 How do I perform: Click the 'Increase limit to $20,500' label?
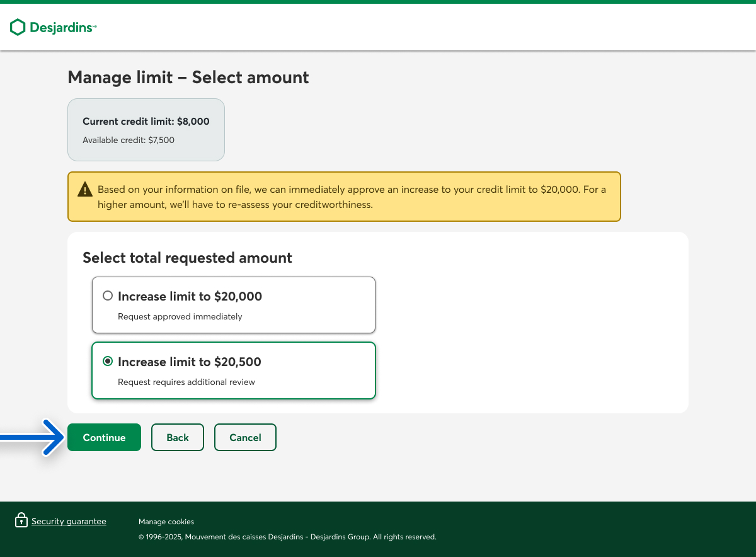189,362
